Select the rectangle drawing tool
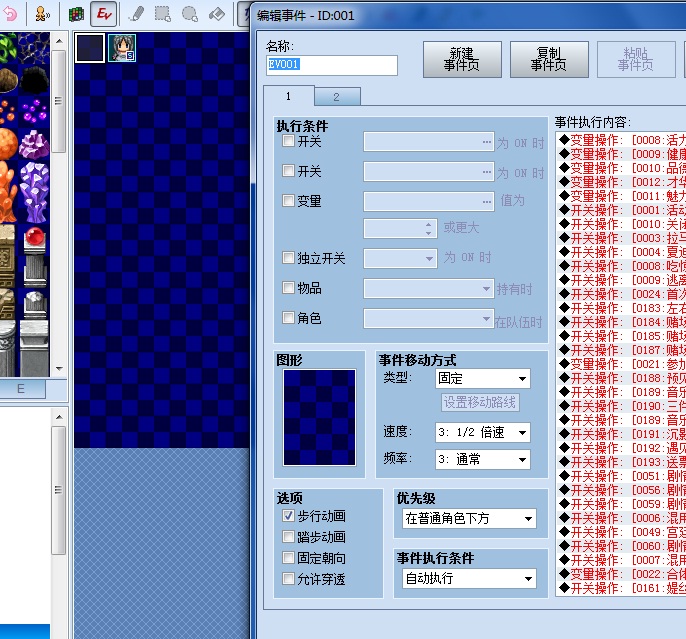The width and height of the screenshot is (686, 639). tap(163, 14)
